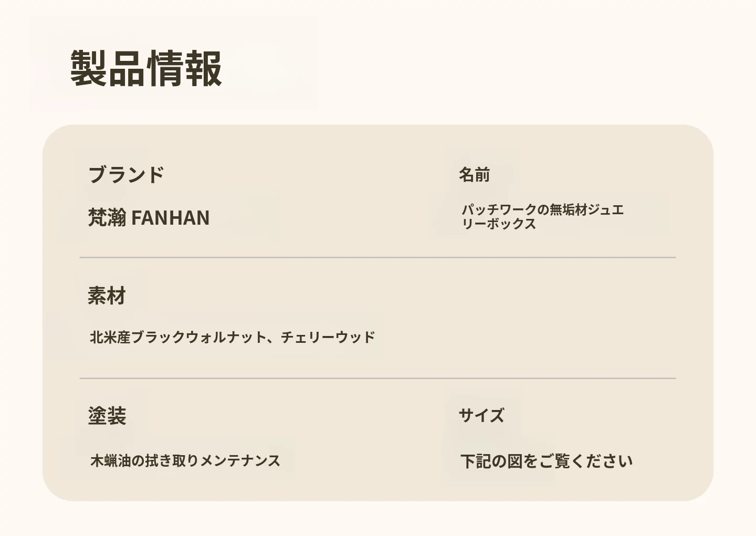Viewport: 756px width, 536px height.
Task: Click the 塗装 section label
Action: (107, 416)
